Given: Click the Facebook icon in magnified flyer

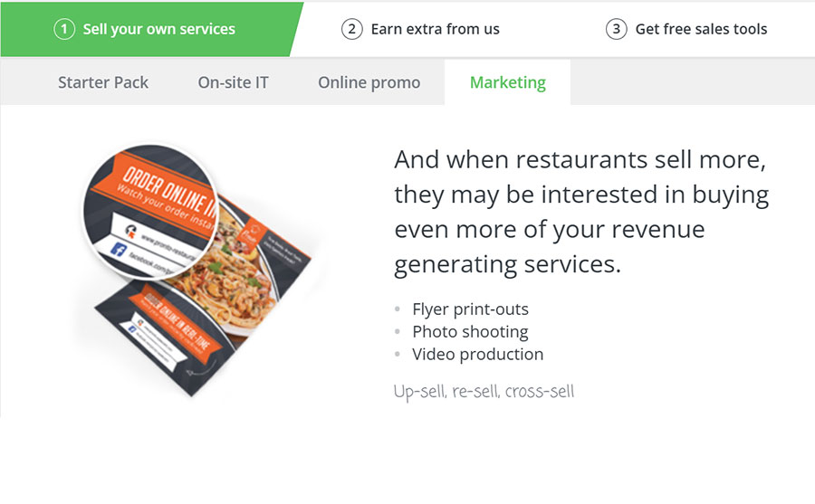Looking at the screenshot, I should [118, 250].
